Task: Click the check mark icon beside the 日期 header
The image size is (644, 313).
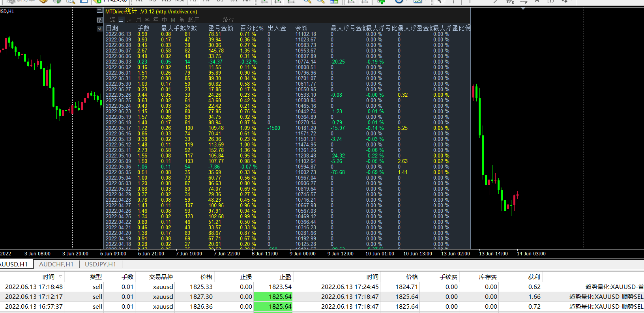Action: [100, 28]
